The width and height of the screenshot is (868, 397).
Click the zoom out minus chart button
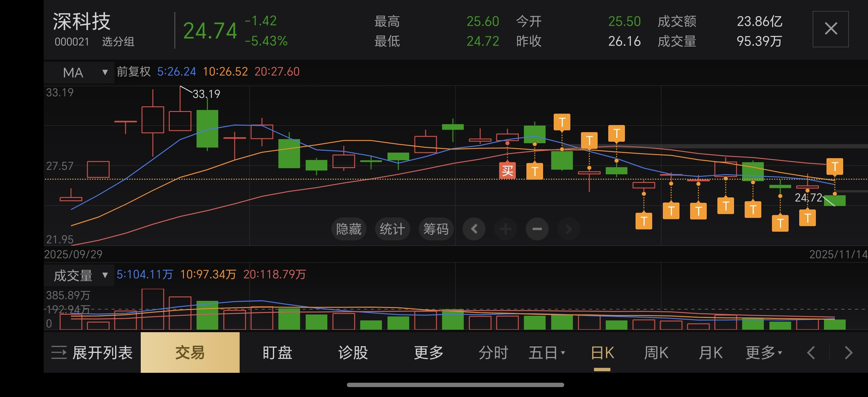537,229
